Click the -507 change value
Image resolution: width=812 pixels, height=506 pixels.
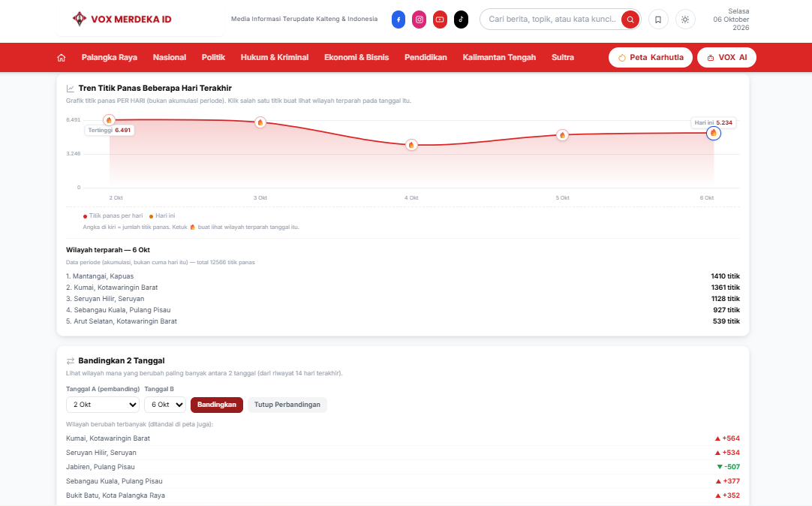pos(728,467)
